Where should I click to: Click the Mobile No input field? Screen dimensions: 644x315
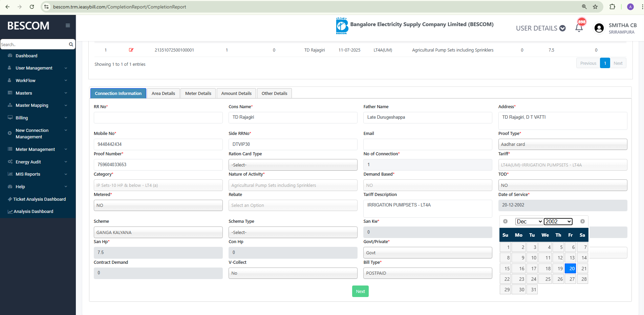coord(158,144)
